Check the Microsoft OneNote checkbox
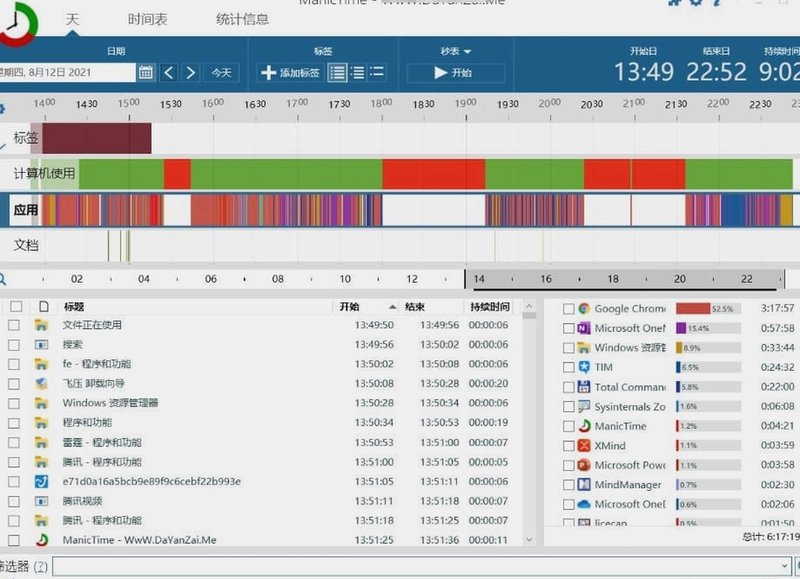 pos(568,329)
